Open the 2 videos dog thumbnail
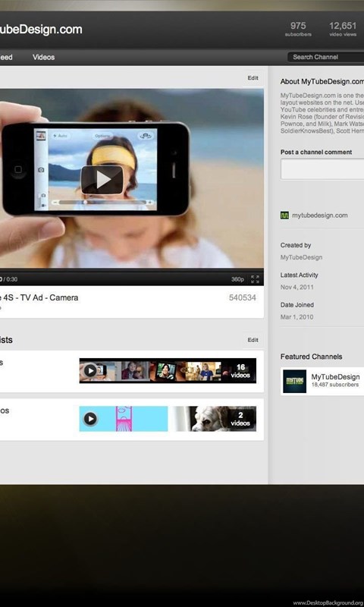The image size is (364, 607). pyautogui.click(x=215, y=419)
